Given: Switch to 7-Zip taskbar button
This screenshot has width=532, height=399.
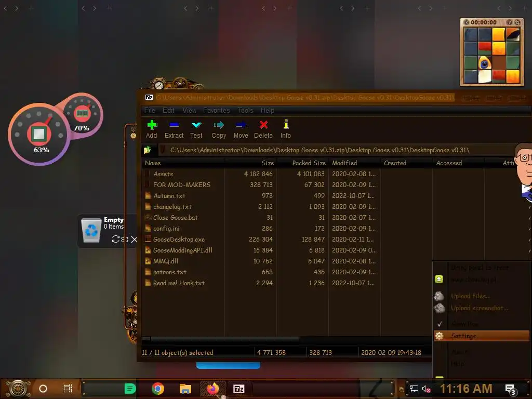Looking at the screenshot, I should pyautogui.click(x=239, y=389).
